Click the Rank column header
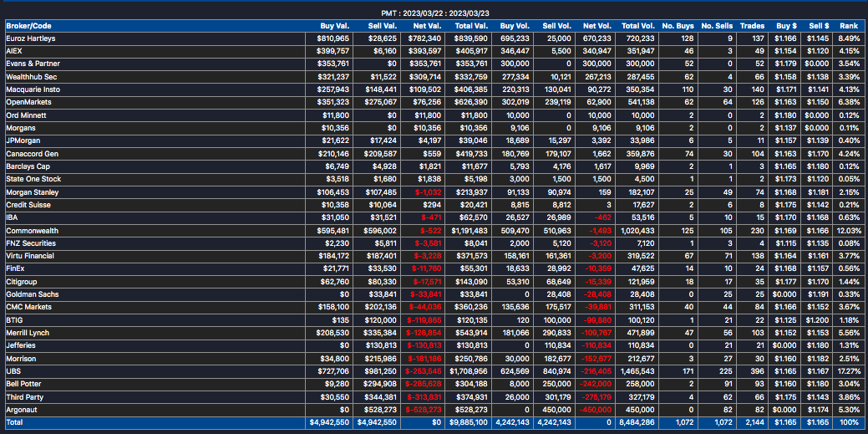 coord(849,26)
